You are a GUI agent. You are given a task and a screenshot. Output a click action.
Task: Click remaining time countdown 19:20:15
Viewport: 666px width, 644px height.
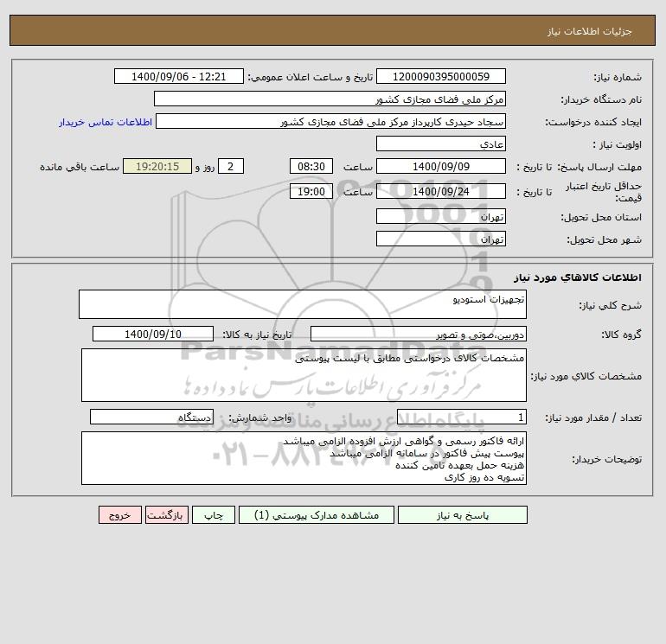tap(157, 167)
